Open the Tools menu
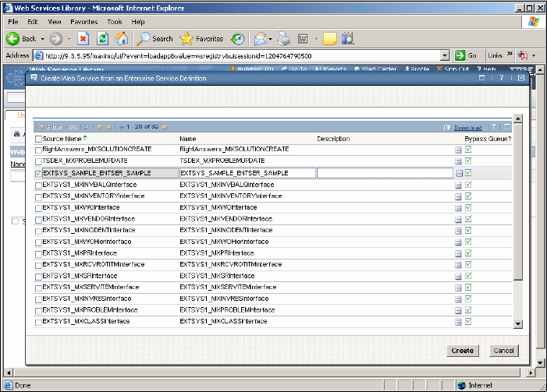Image resolution: width=547 pixels, height=392 pixels. (x=115, y=22)
